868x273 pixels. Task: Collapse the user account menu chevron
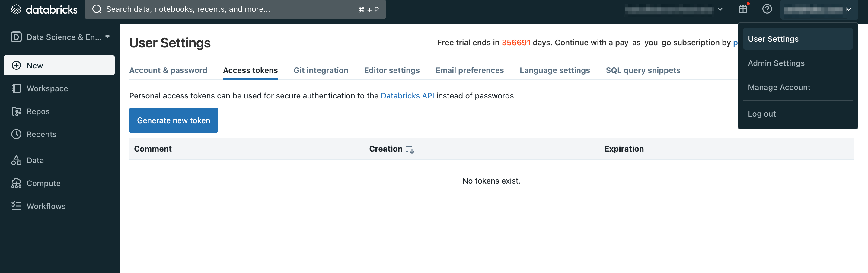click(x=848, y=9)
